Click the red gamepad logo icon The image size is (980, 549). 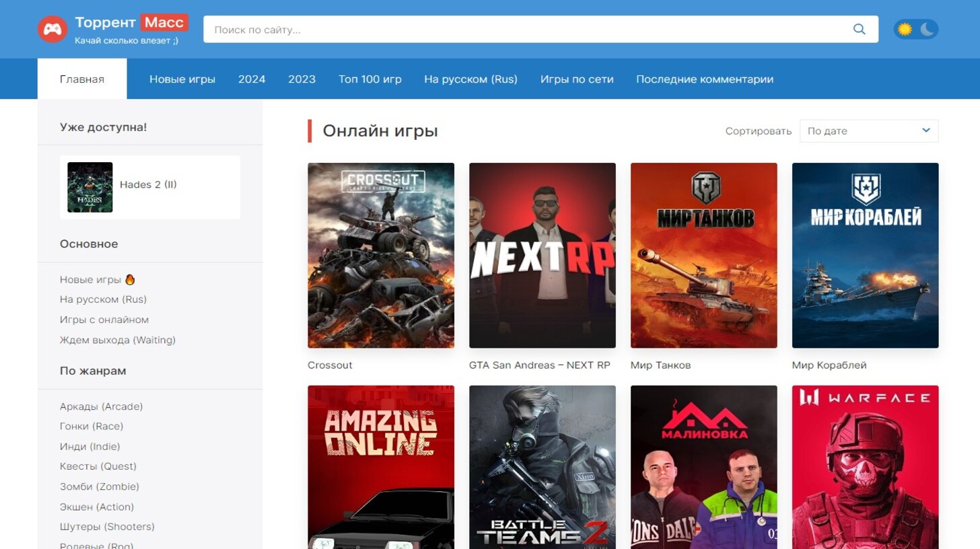click(x=53, y=29)
